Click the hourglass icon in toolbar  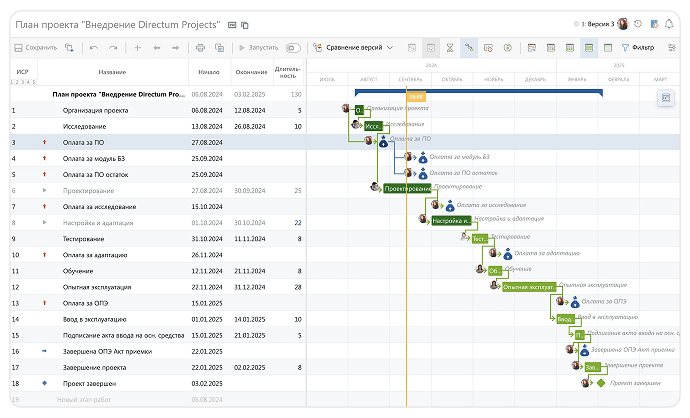(449, 47)
